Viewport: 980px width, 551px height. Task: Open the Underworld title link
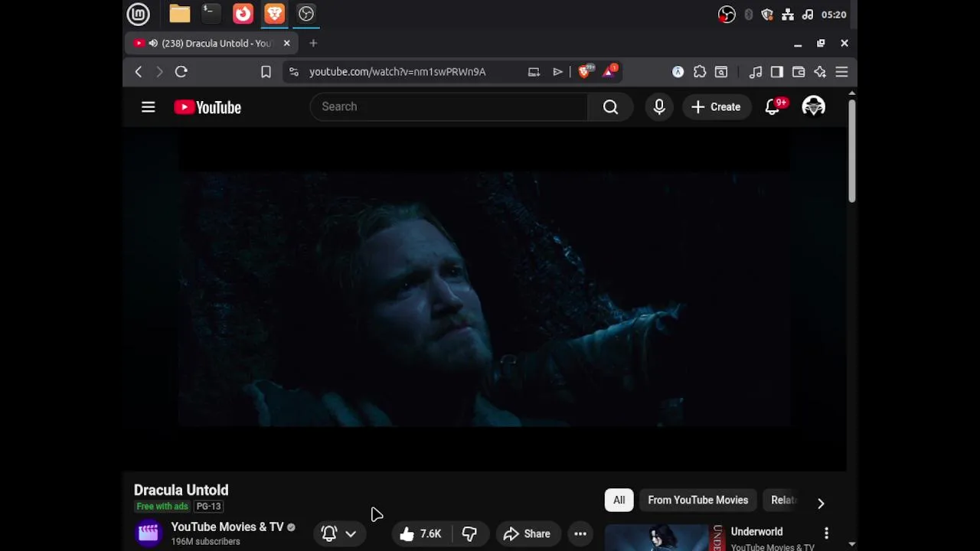(756, 532)
